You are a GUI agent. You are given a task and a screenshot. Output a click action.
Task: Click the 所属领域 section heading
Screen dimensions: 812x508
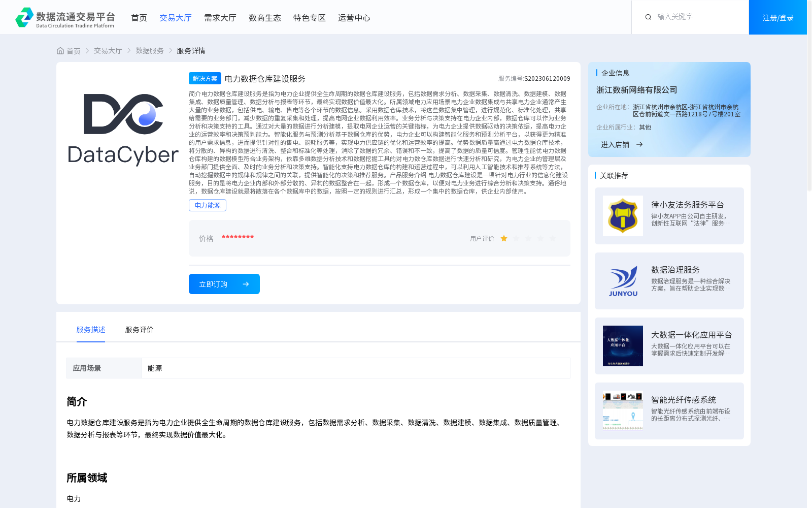pyautogui.click(x=87, y=478)
